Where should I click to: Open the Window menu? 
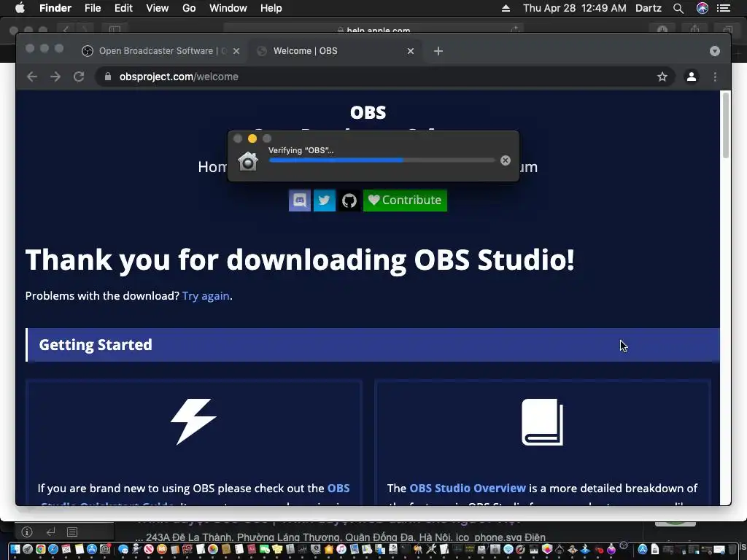pos(228,8)
